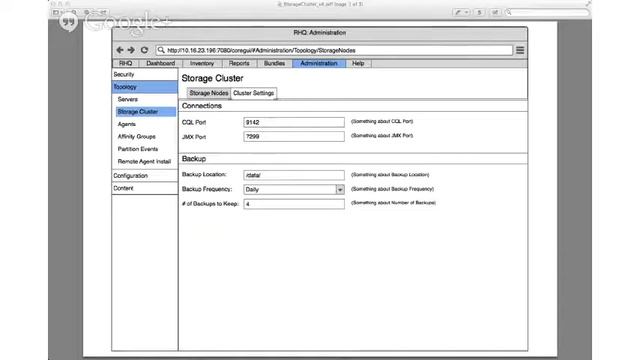Click the JMX Port label
The width and height of the screenshot is (640, 360).
click(194, 137)
